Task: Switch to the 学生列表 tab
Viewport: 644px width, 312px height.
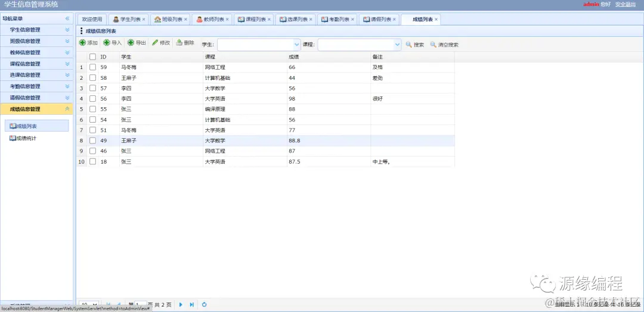Action: click(x=130, y=19)
